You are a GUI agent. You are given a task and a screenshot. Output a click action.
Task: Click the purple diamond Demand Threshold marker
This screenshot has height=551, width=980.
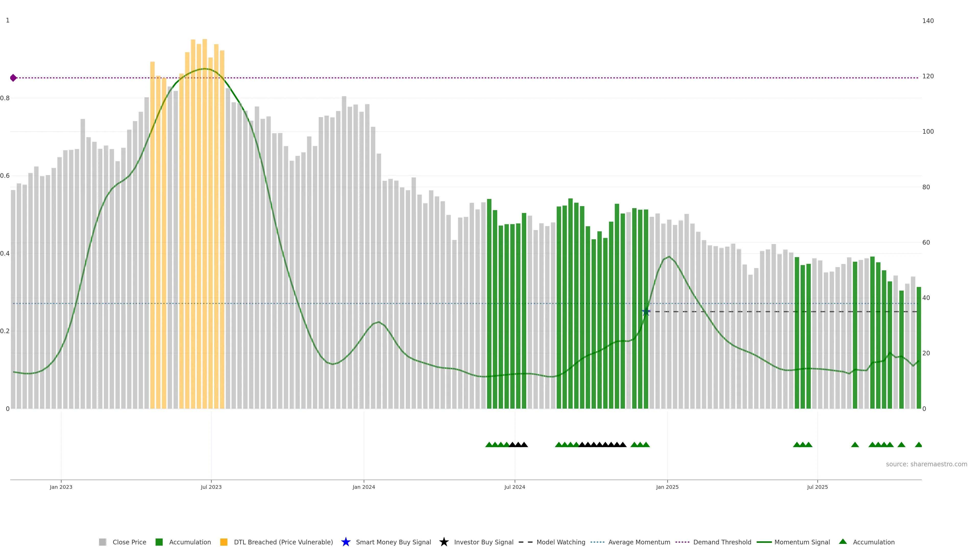tap(13, 78)
